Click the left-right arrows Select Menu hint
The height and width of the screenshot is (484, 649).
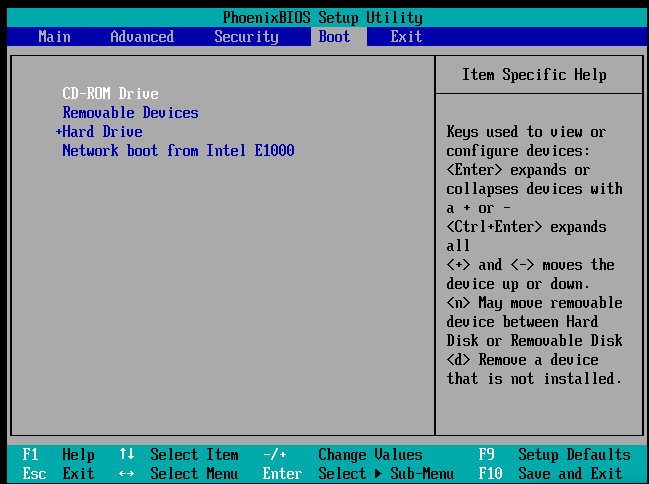(179, 473)
